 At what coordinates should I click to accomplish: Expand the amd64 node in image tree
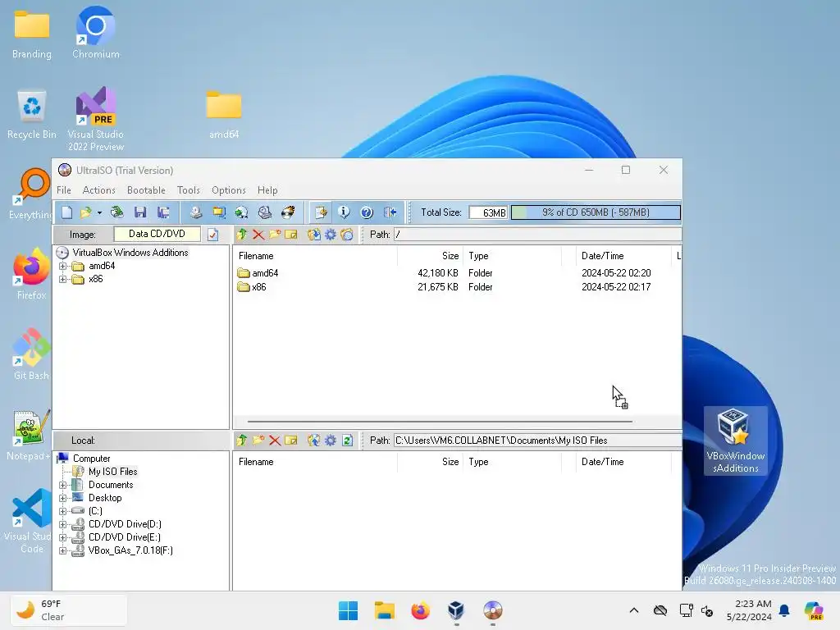point(62,267)
